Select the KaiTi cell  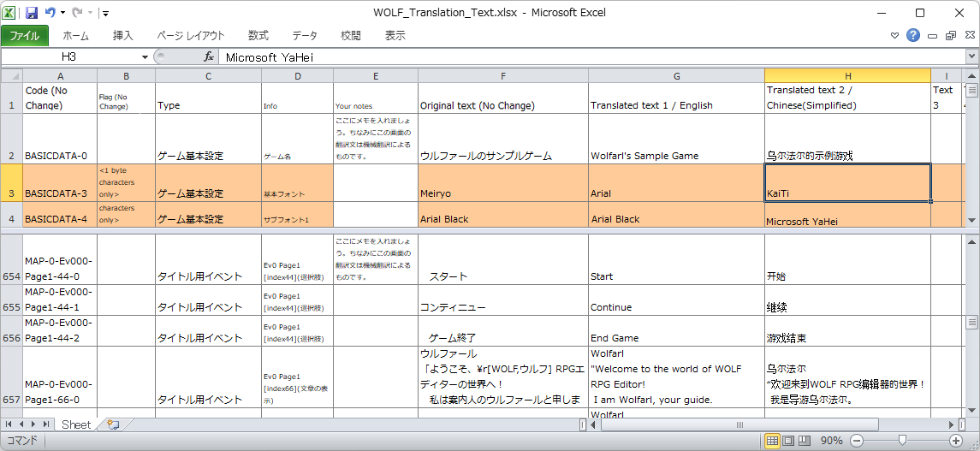pyautogui.click(x=847, y=182)
